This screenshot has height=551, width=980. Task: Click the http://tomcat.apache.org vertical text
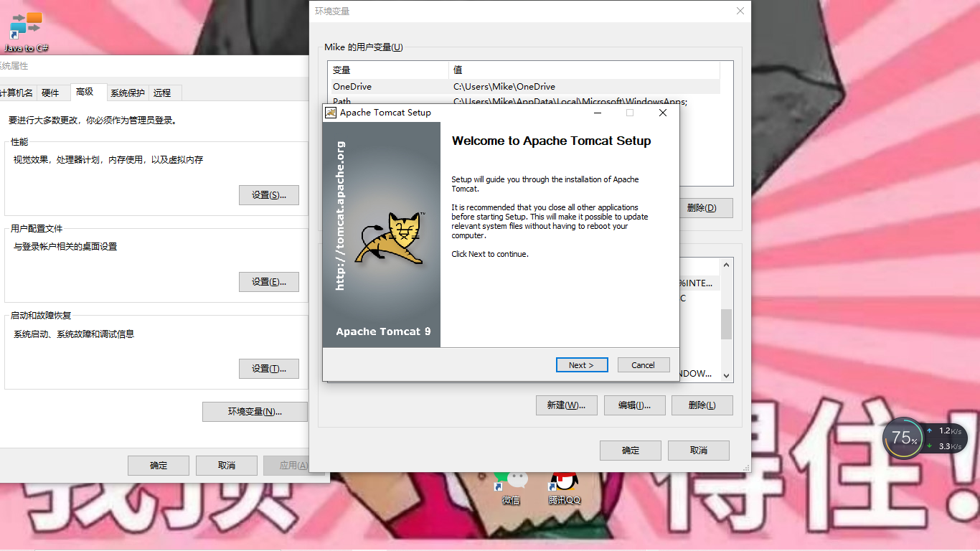pos(341,216)
